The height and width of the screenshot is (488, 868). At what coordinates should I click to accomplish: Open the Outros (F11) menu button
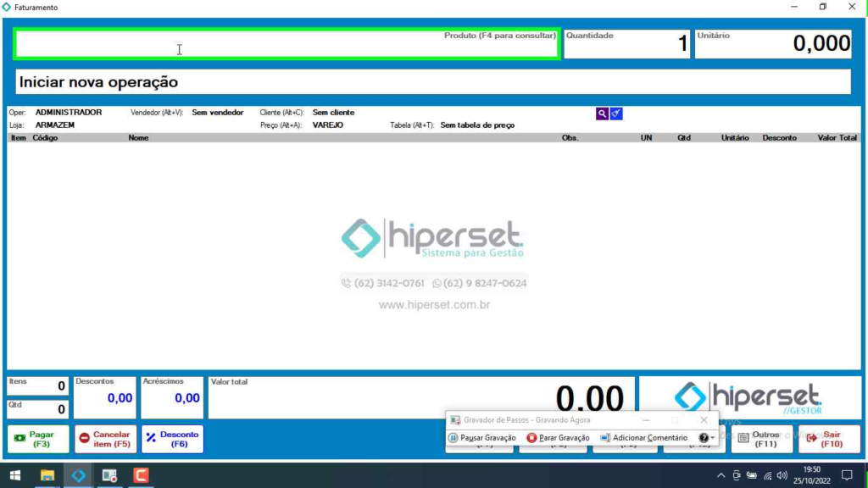(x=761, y=439)
